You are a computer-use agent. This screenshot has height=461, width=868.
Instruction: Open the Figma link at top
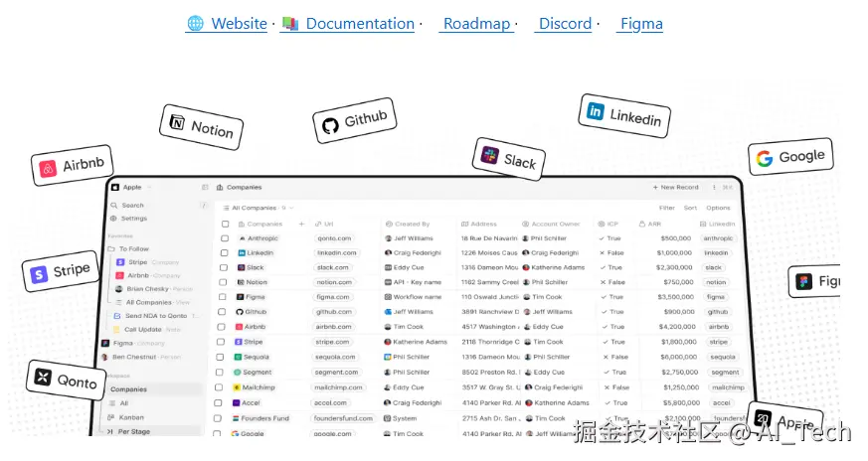tap(641, 24)
